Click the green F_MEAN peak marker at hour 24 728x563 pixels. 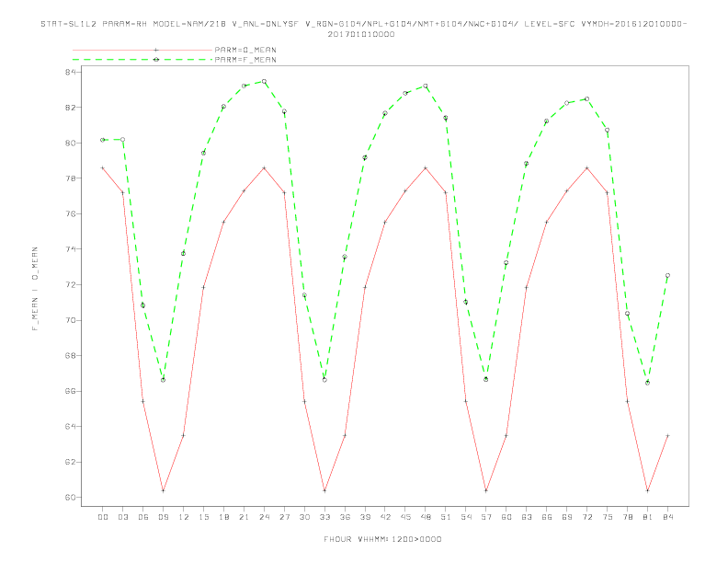264,81
